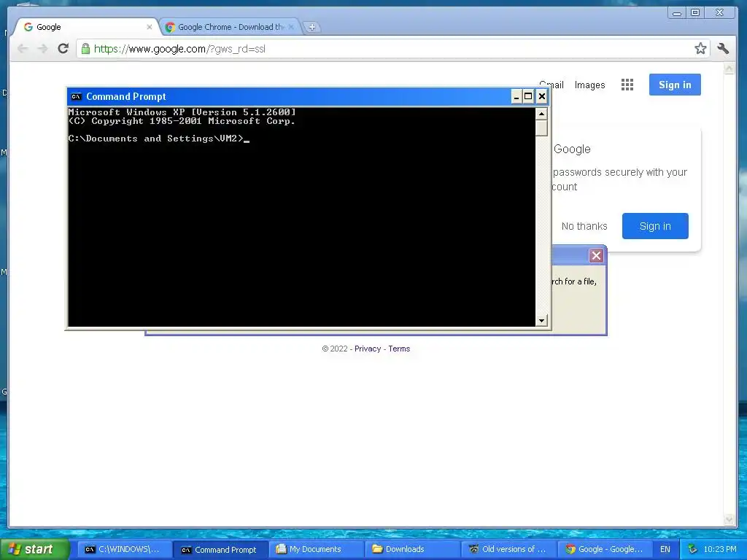Minimize the Command Prompt window
747x560 pixels.
[x=516, y=97]
